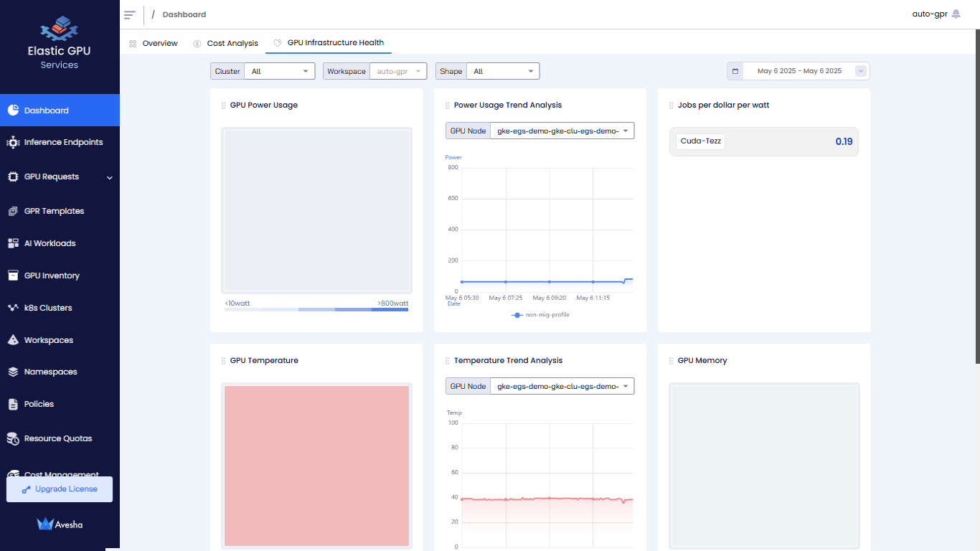Open the GPU Inventory sidebar item
This screenshot has width=980, height=551.
point(52,275)
